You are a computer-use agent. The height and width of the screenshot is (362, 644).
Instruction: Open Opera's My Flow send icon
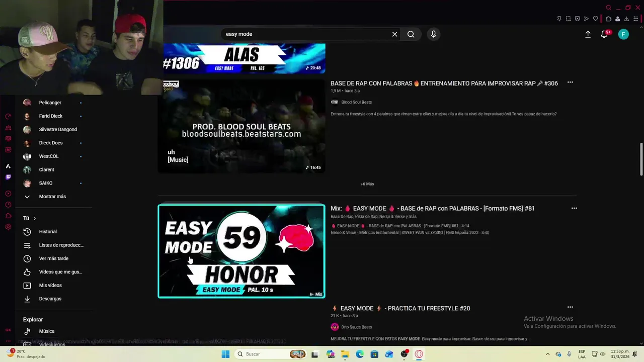[586, 19]
